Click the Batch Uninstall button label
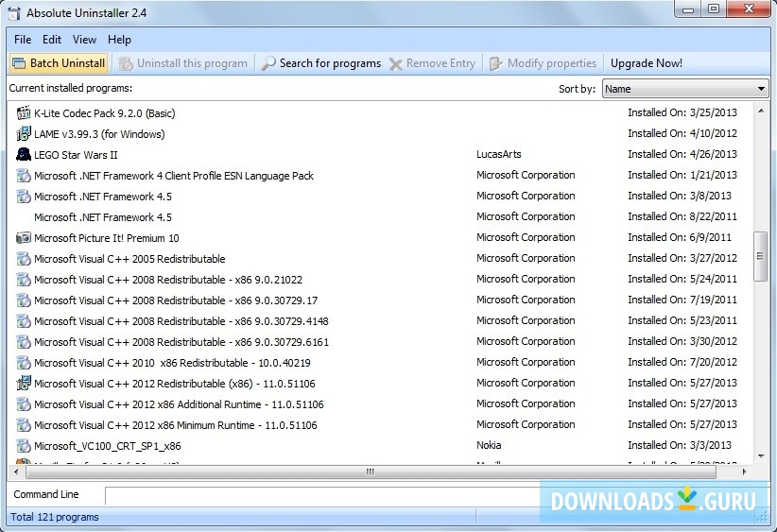 click(67, 63)
